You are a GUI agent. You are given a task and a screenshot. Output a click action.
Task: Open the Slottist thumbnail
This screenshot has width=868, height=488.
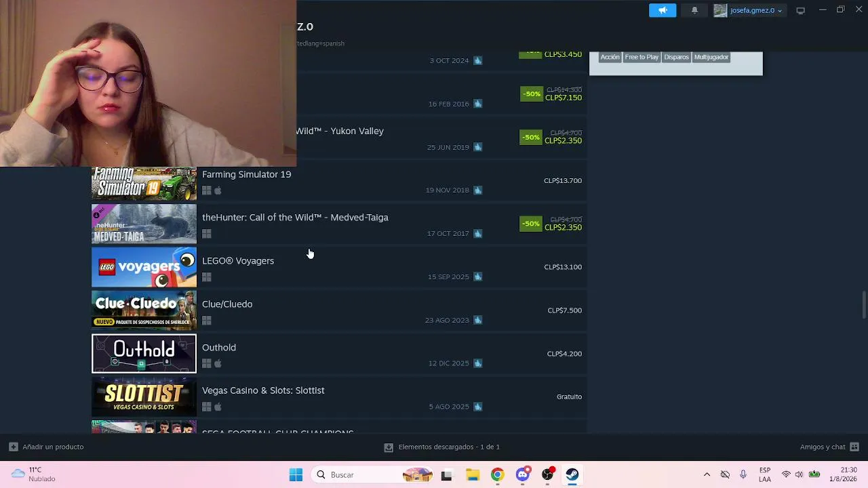pos(144,397)
